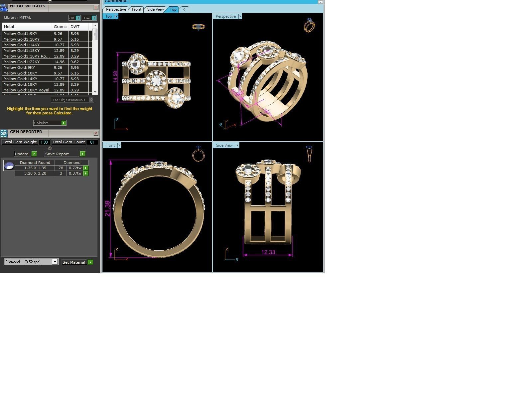
Task: Select the Yellow Gold1:10KY row
Action: (x=47, y=39)
